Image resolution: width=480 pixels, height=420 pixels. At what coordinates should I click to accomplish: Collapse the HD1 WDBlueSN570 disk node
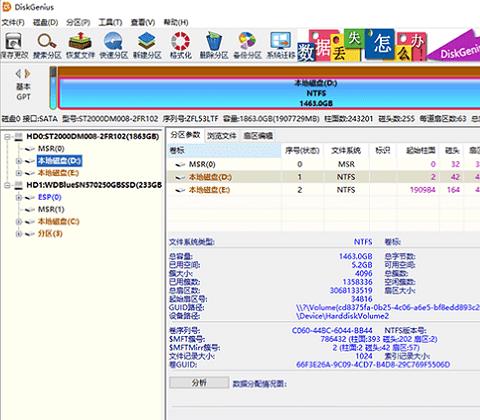[7, 185]
